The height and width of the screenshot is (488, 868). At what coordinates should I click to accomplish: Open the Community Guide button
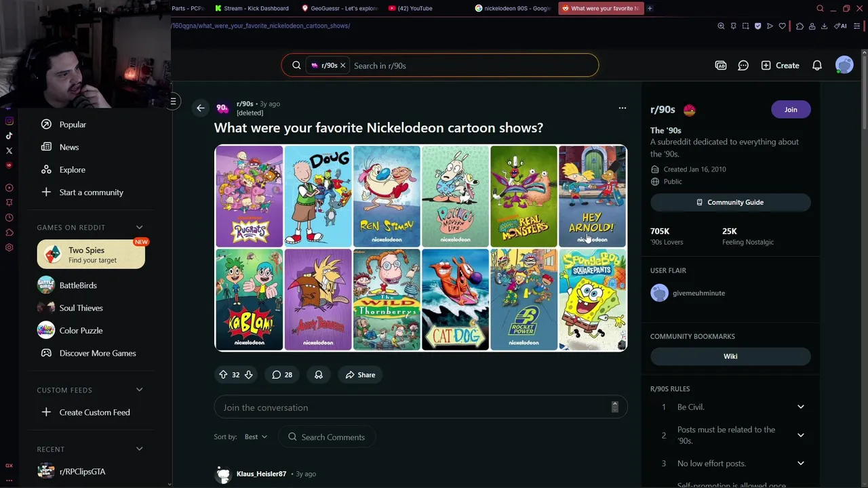pos(730,202)
